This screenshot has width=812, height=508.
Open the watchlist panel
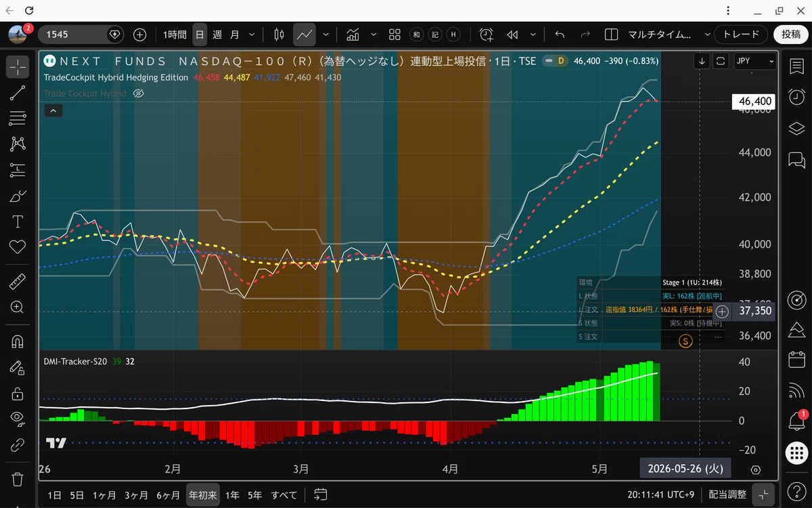(x=796, y=66)
